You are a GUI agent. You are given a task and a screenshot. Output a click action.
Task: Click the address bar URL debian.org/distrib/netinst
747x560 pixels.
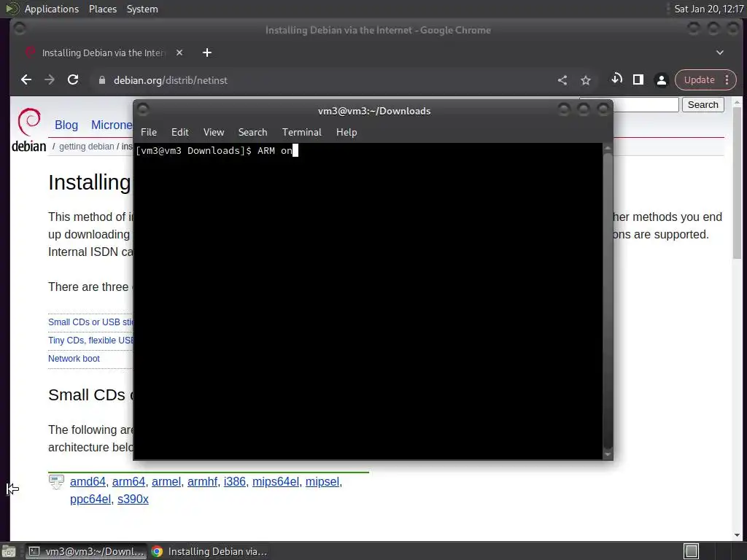pos(171,80)
